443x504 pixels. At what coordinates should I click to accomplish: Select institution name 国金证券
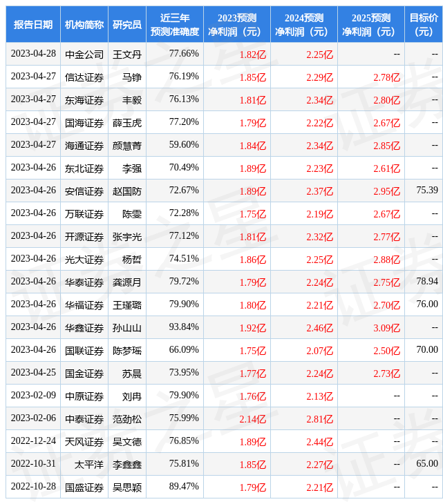pyautogui.click(x=84, y=374)
